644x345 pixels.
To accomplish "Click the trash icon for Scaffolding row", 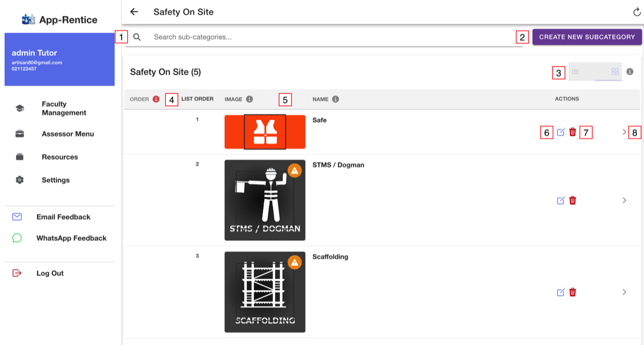I will (x=573, y=292).
